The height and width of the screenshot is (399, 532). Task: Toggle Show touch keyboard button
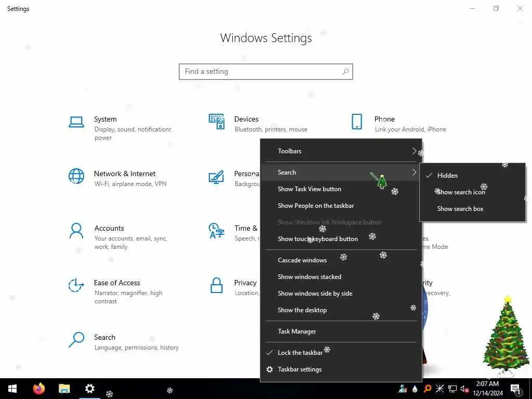(341, 239)
